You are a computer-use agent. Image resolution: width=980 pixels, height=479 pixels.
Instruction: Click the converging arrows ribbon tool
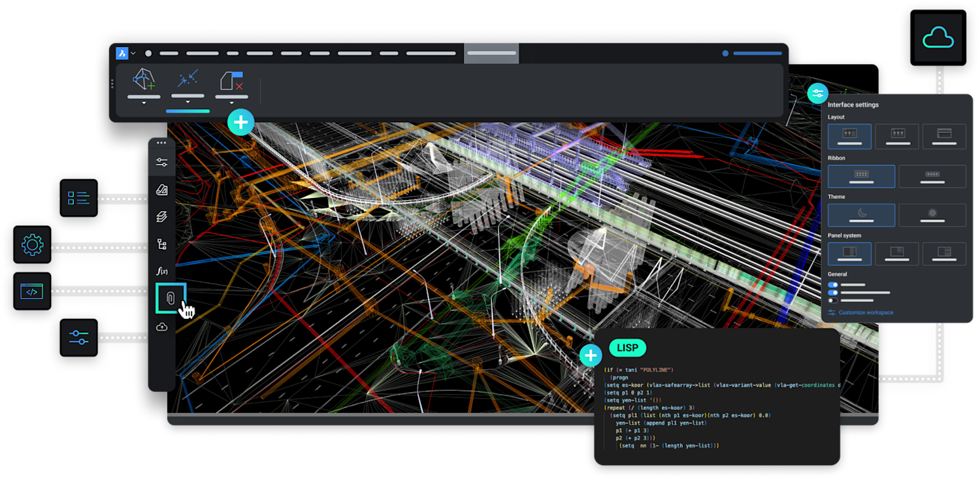tap(188, 80)
